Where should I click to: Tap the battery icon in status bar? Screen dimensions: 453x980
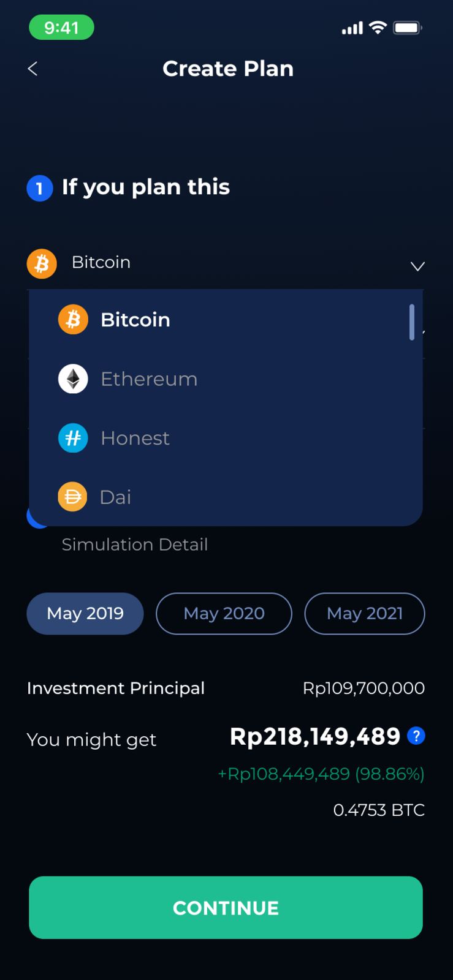pos(407,28)
